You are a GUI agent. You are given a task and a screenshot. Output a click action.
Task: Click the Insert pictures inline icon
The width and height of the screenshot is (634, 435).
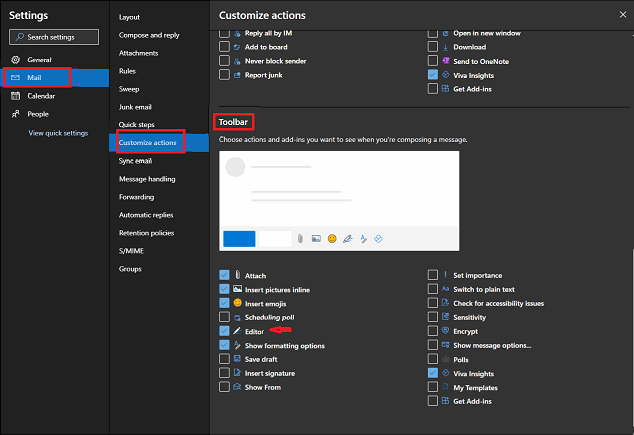pyautogui.click(x=238, y=289)
